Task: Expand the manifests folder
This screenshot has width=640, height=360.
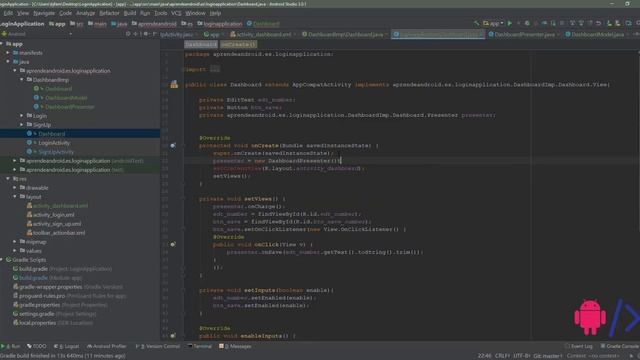Action: 8,53
